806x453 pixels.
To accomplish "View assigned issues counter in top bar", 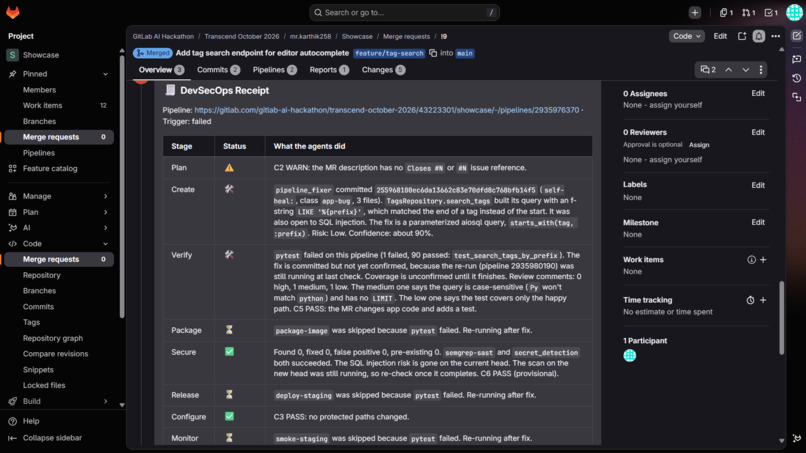I will pos(726,12).
